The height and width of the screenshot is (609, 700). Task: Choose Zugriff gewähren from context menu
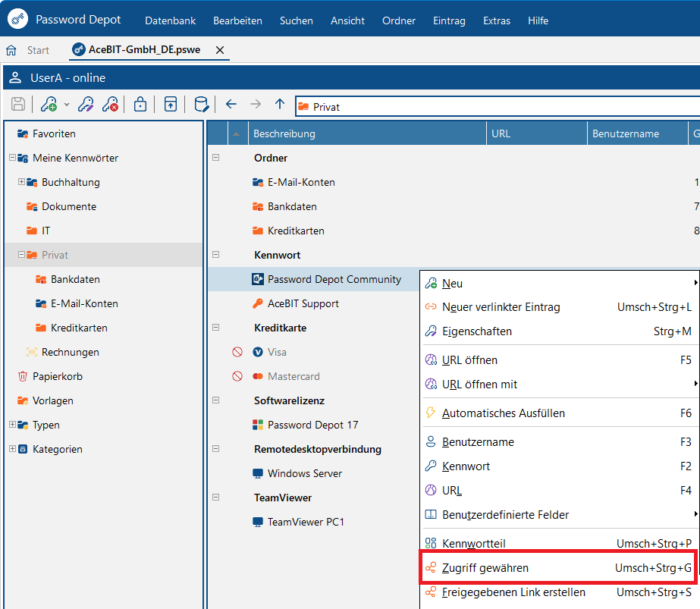[558, 567]
